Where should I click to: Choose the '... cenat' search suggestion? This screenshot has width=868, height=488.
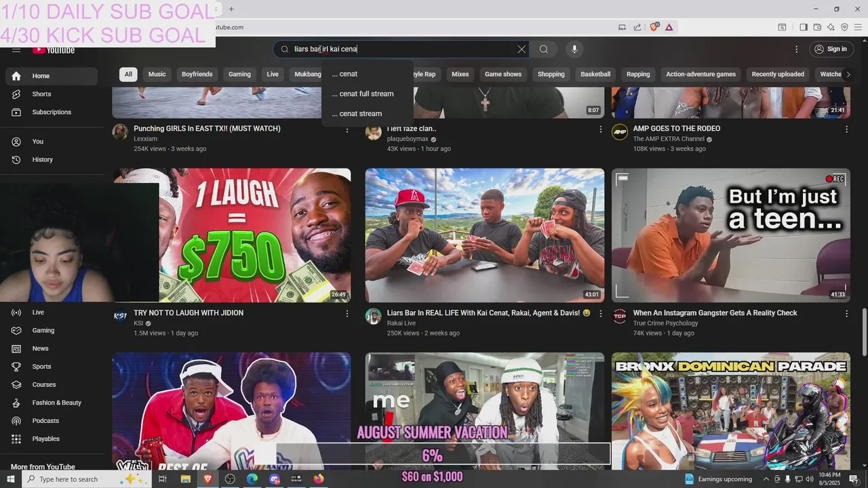[x=367, y=74]
